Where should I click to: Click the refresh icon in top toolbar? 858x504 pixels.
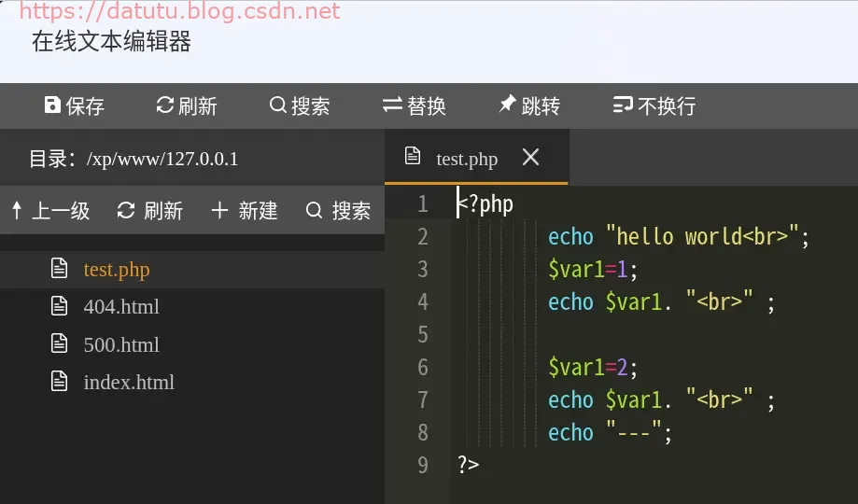click(164, 105)
